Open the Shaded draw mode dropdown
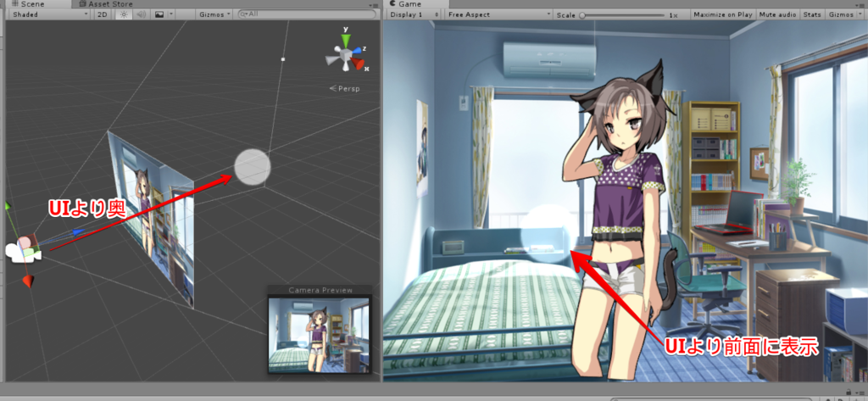Viewport: 868px width, 401px height. click(x=50, y=14)
